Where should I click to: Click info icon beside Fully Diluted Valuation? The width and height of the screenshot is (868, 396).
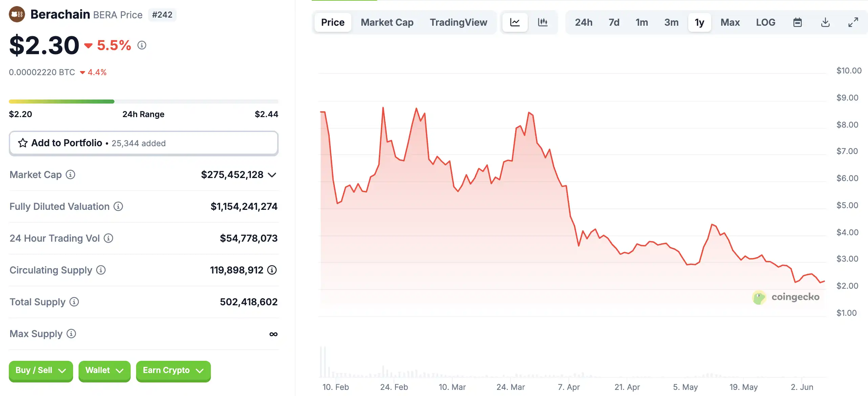tap(118, 206)
